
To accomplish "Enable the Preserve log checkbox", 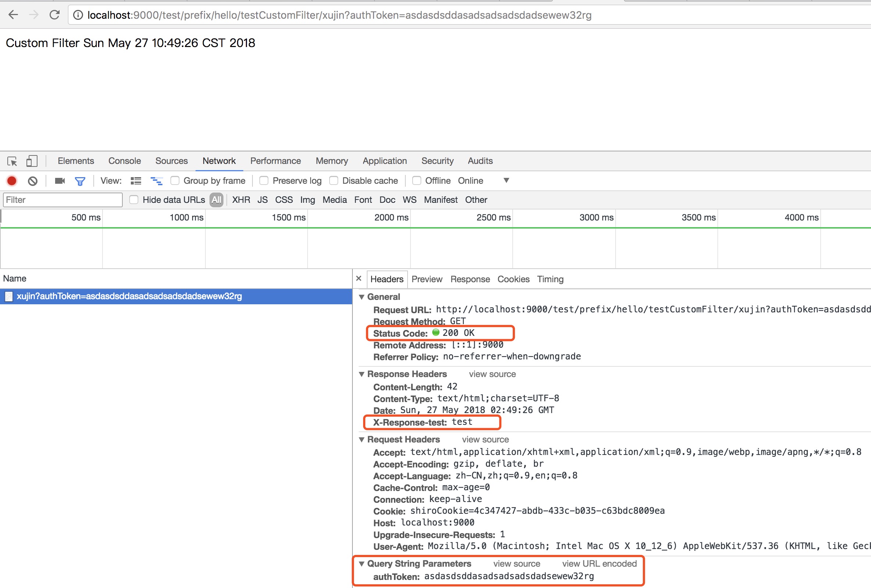I will 264,181.
